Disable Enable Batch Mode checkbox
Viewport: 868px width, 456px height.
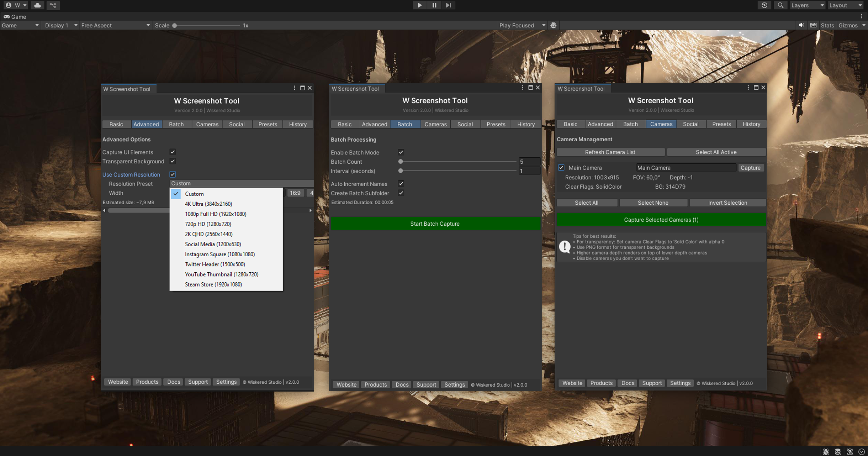click(401, 152)
